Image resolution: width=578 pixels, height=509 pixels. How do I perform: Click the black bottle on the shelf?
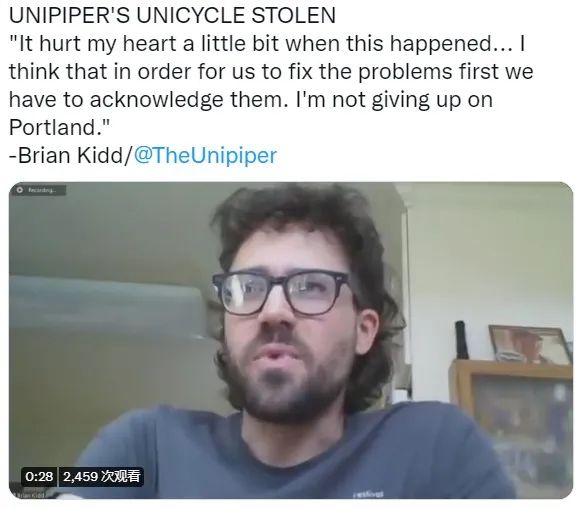tap(461, 339)
